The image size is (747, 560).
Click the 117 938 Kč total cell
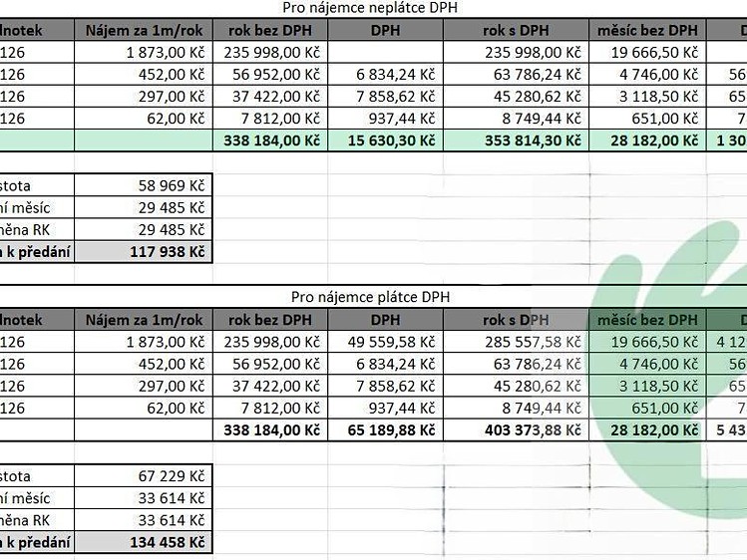[x=144, y=252]
